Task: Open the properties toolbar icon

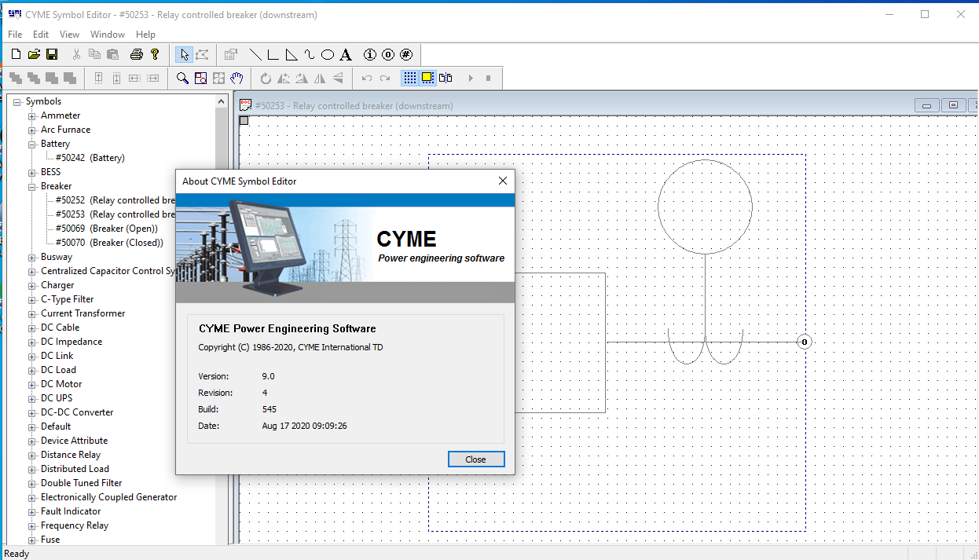Action: click(230, 54)
